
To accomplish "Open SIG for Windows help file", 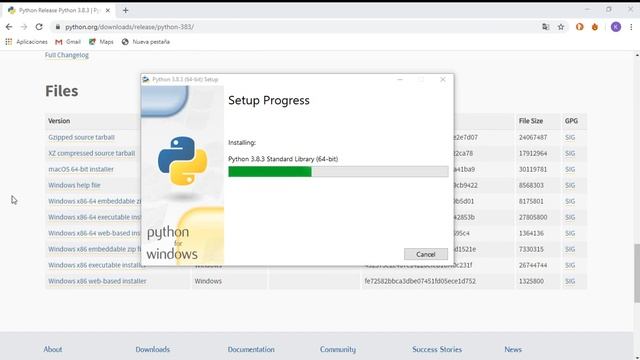I will pos(570,185).
